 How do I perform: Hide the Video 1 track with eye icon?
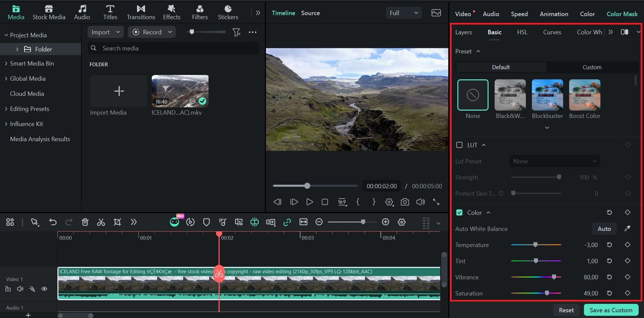point(44,289)
